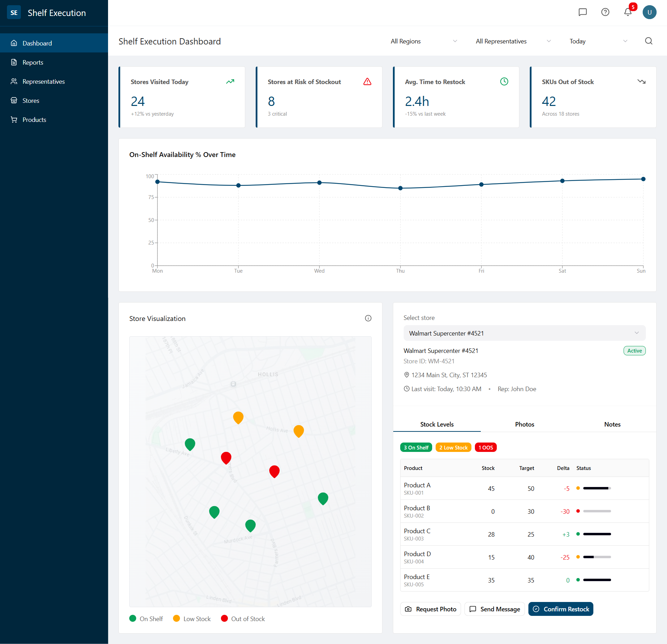Click the Send Message button
Image resolution: width=667 pixels, height=644 pixels.
494,609
